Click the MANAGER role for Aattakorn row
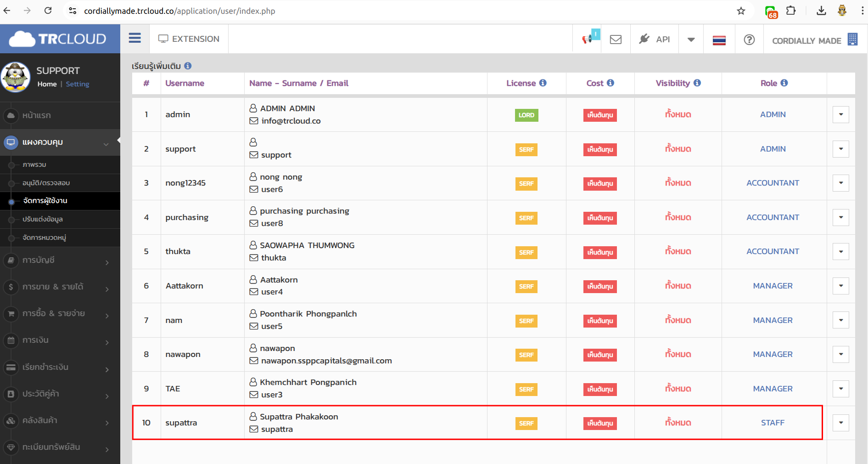868x464 pixels. [x=773, y=286]
